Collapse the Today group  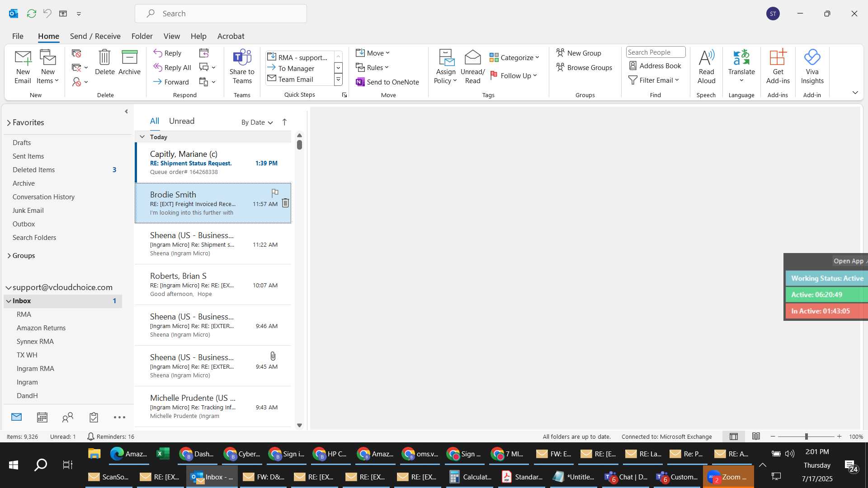coord(142,136)
